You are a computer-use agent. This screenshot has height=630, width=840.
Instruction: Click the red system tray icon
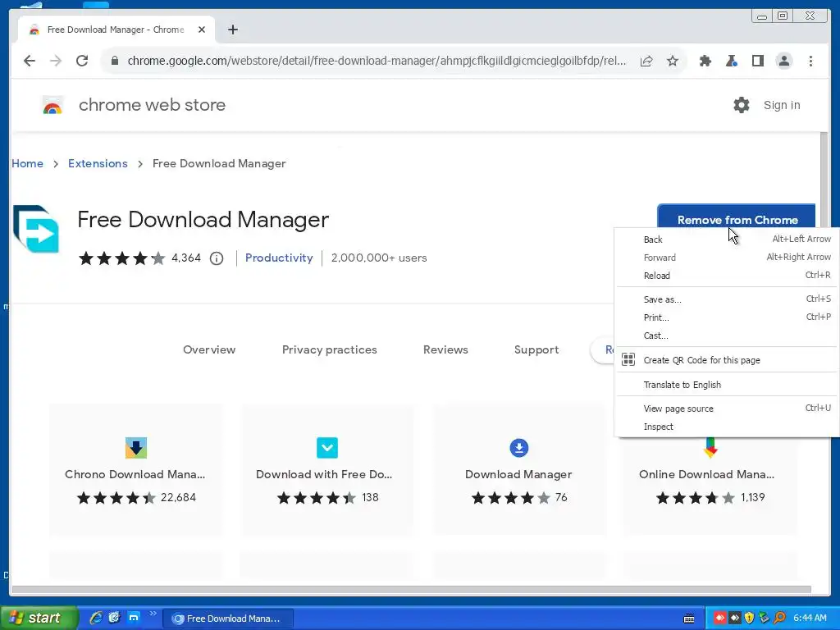(x=719, y=619)
